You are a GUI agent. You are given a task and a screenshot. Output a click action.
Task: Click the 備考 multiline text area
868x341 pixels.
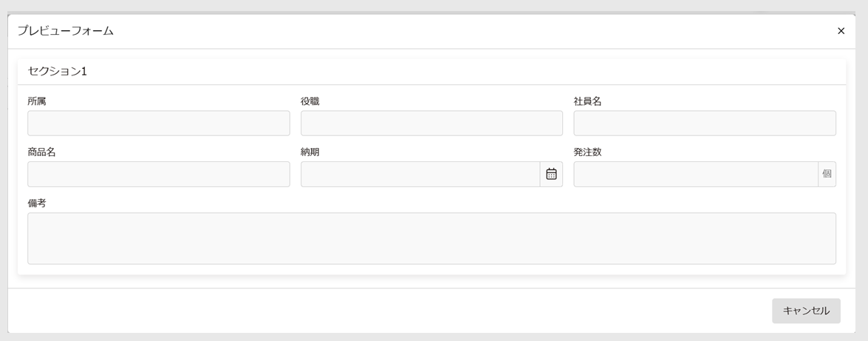[432, 238]
